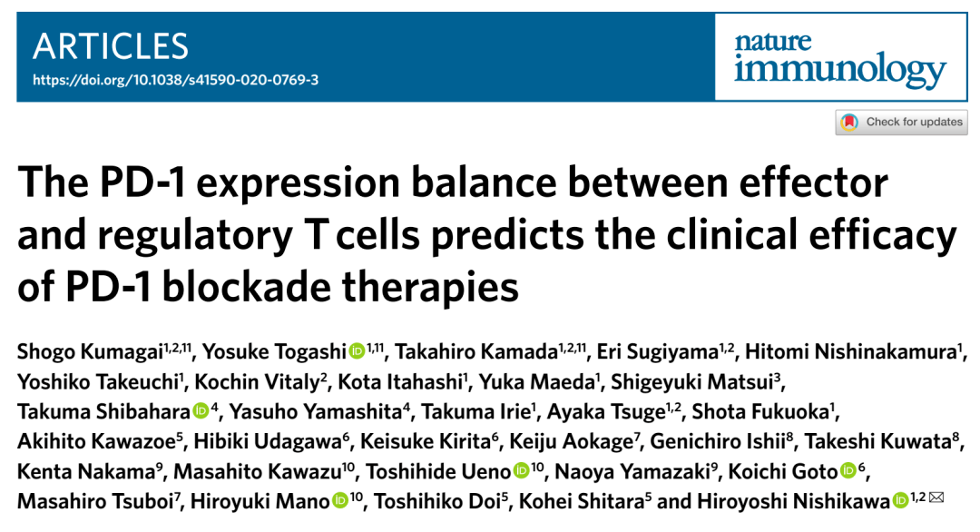Image resolution: width=980 pixels, height=532 pixels.
Task: Click the Crossmark bookmark icon
Action: (x=849, y=122)
